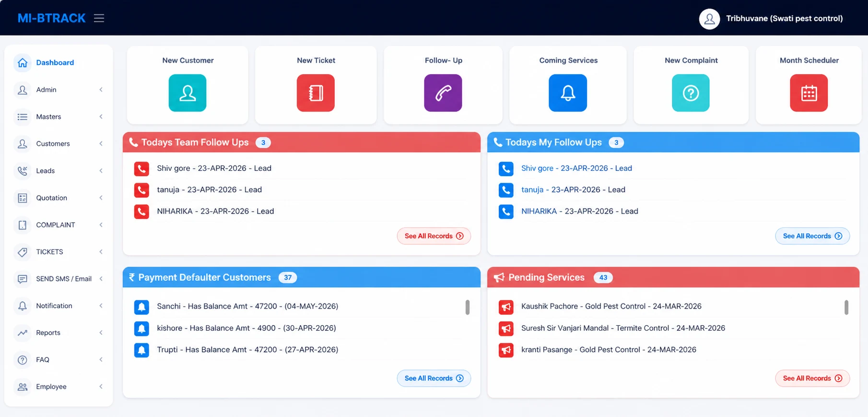
Task: Expand the COMPLAINT menu chevron
Action: 101,225
